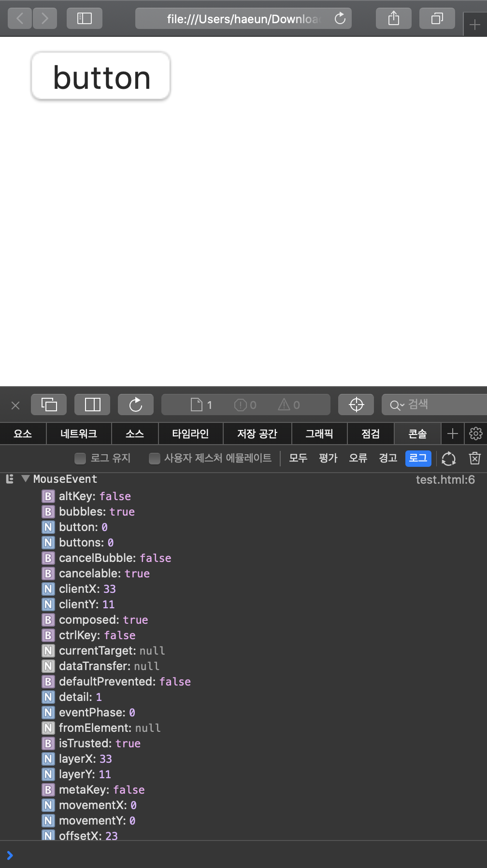Click the boolean type icon for altKey
The width and height of the screenshot is (487, 868).
pyautogui.click(x=48, y=496)
